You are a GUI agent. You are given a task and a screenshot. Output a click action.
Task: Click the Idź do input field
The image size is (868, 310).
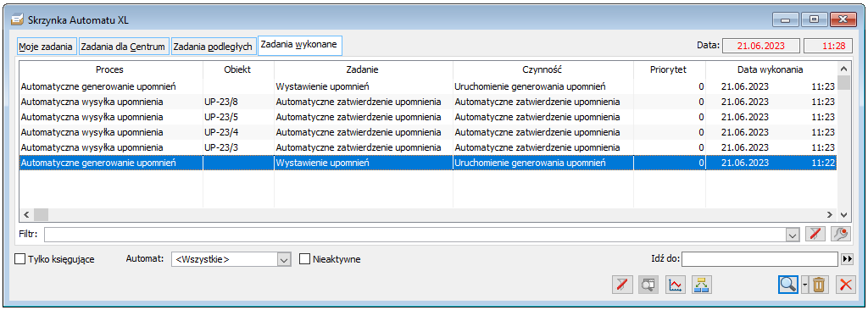pos(760,259)
